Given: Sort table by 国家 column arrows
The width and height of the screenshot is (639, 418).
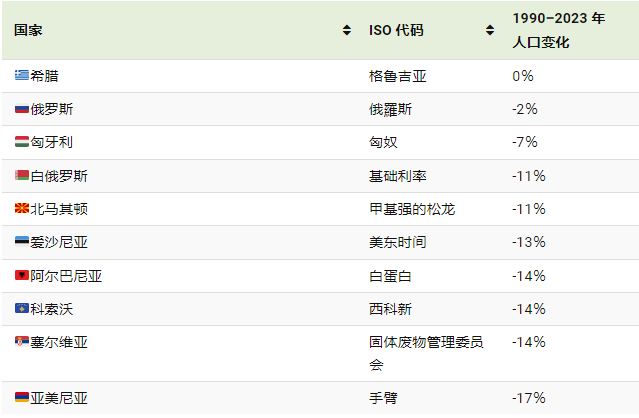Looking at the screenshot, I should [x=346, y=30].
